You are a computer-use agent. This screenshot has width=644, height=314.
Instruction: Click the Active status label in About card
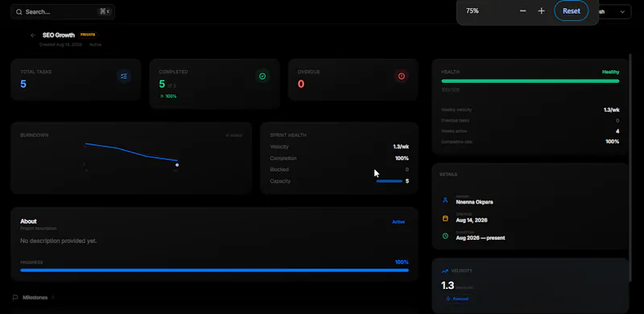tap(398, 222)
